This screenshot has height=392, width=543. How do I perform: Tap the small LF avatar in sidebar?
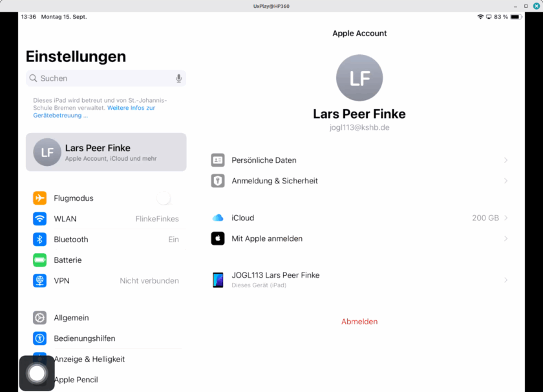pos(47,152)
